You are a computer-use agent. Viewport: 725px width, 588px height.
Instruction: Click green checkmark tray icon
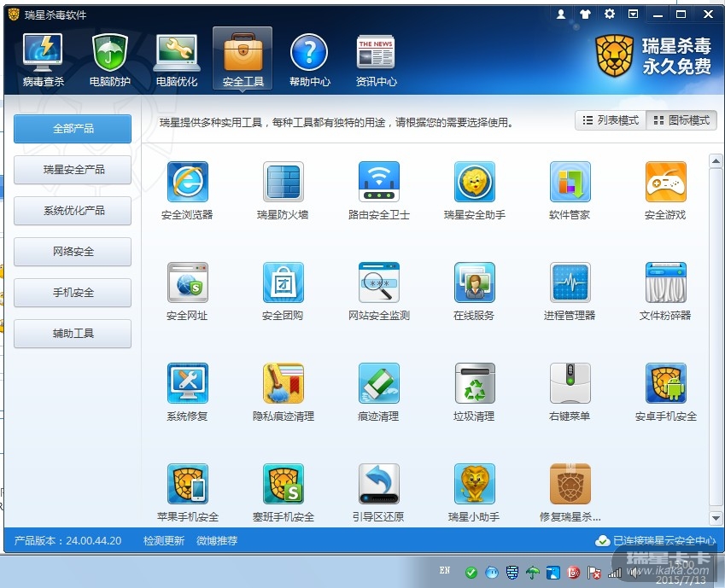(x=471, y=573)
